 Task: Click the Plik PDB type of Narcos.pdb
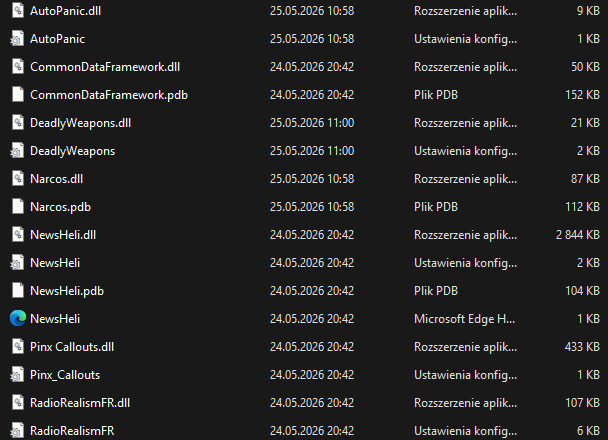point(436,207)
